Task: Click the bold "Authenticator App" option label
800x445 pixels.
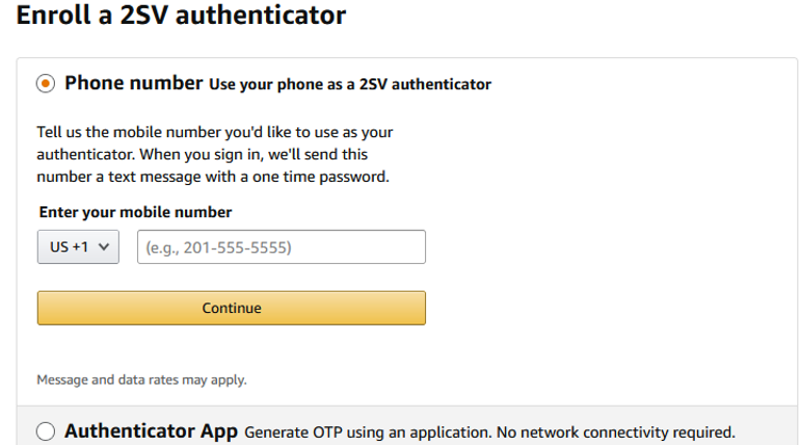Action: coord(151,431)
